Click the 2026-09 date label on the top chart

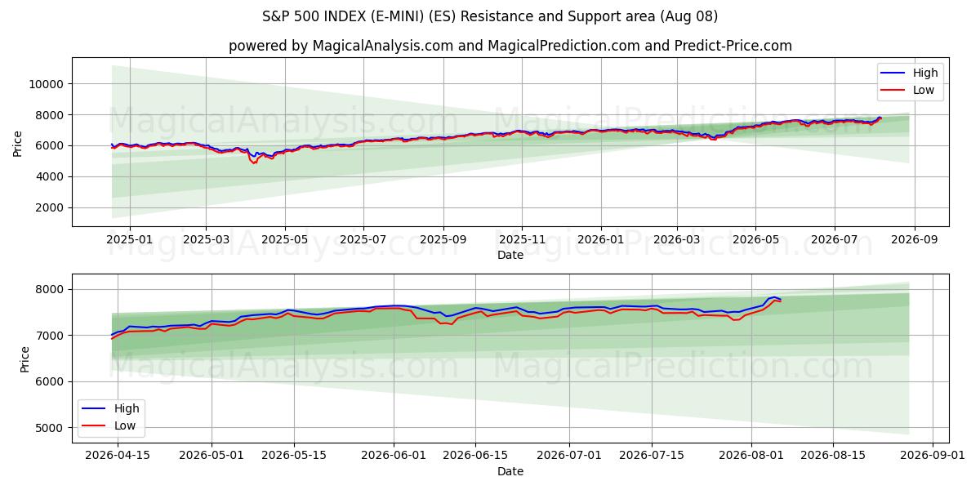pyautogui.click(x=913, y=239)
